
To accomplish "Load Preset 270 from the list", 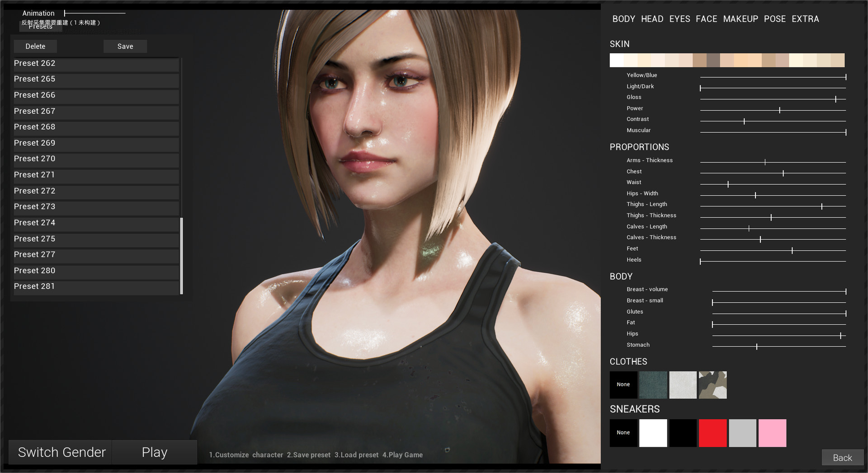I will (x=96, y=159).
